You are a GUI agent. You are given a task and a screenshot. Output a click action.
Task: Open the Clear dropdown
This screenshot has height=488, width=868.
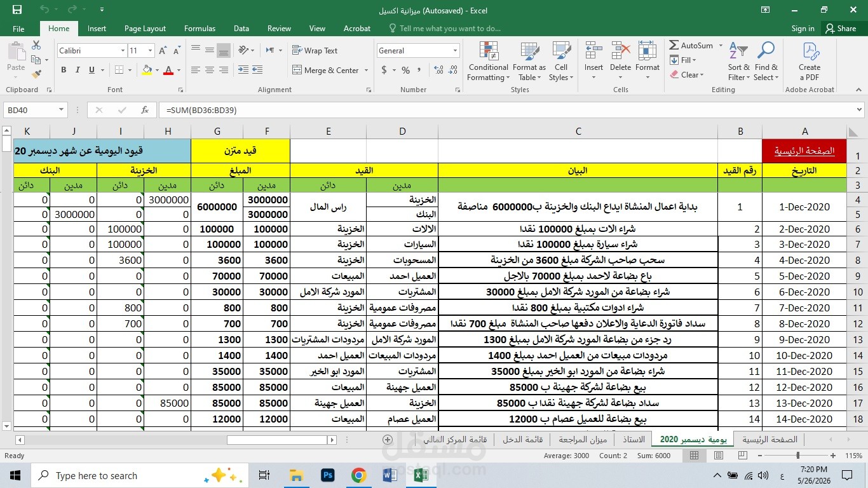pyautogui.click(x=687, y=75)
